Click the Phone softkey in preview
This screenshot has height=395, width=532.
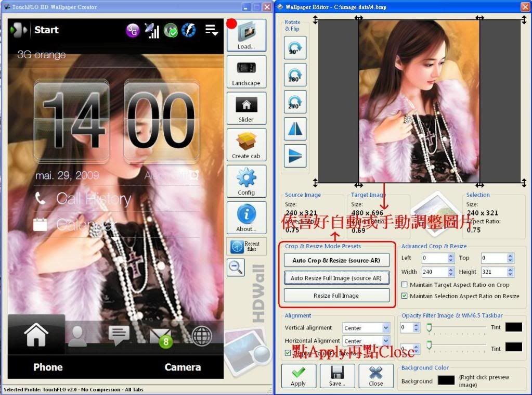point(48,367)
